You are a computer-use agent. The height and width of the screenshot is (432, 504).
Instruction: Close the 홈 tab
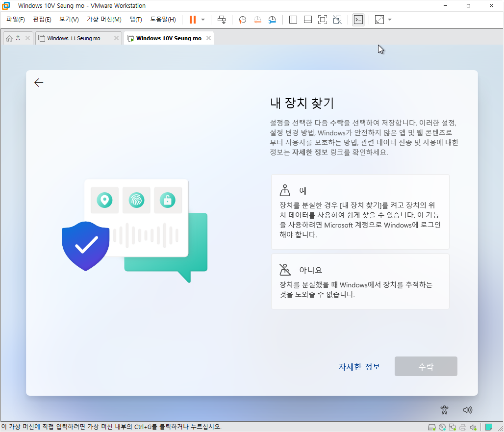coord(27,38)
